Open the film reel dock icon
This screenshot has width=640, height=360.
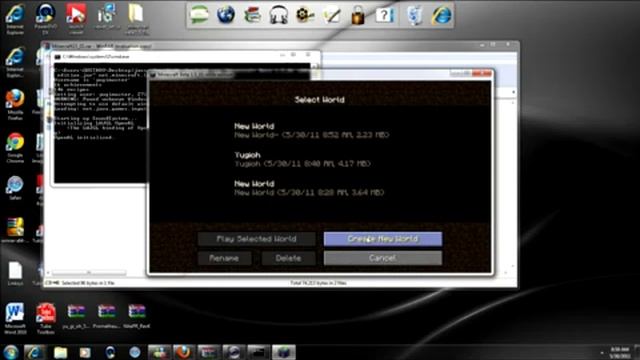(305, 16)
